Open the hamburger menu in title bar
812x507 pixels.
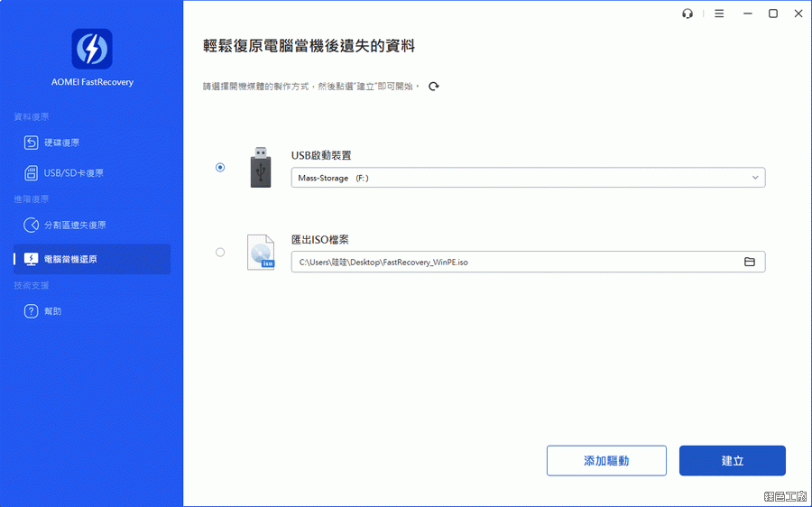point(719,14)
